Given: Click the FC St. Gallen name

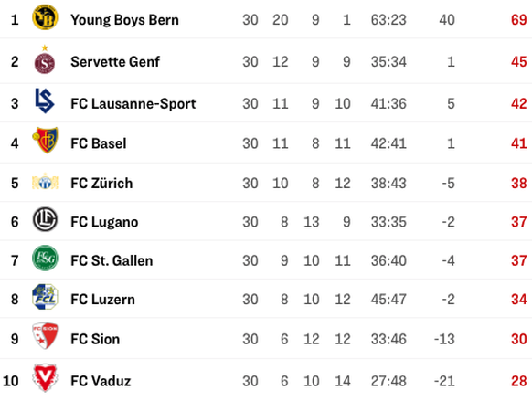Looking at the screenshot, I should click(x=112, y=260).
